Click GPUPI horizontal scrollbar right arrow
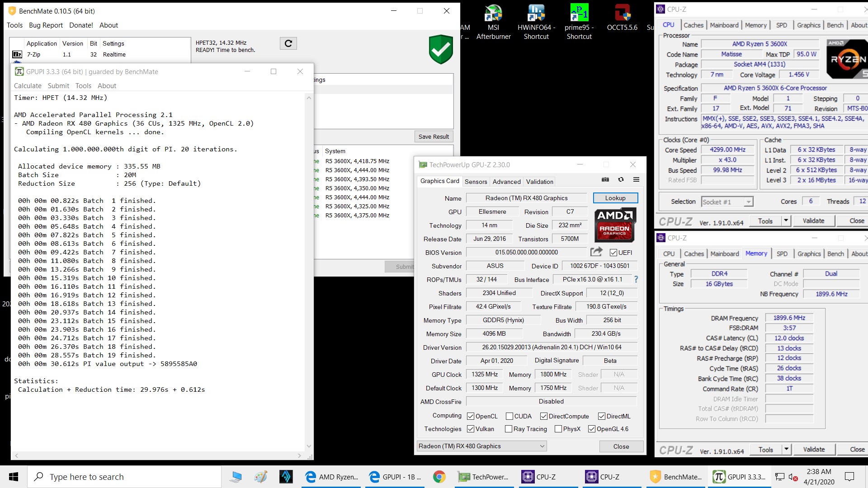 (x=300, y=456)
